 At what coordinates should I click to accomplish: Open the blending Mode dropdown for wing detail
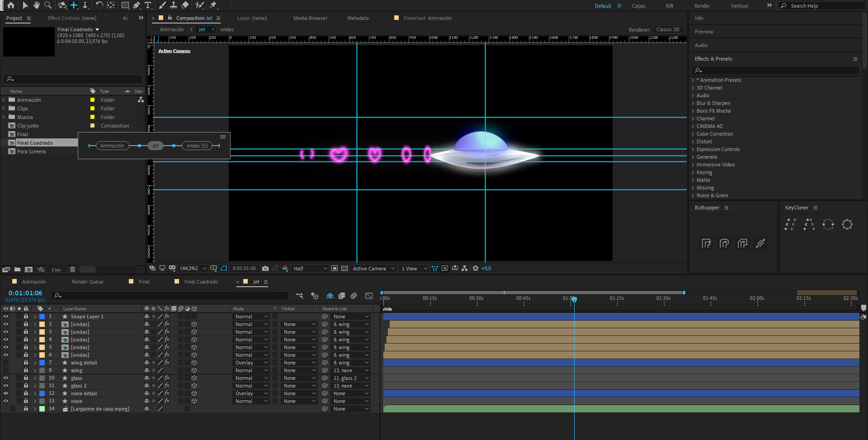tap(251, 363)
